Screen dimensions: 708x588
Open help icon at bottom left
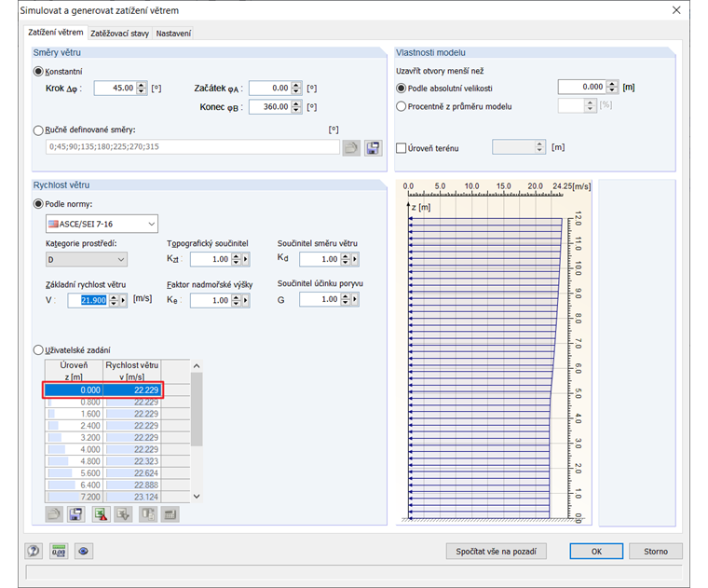click(34, 551)
